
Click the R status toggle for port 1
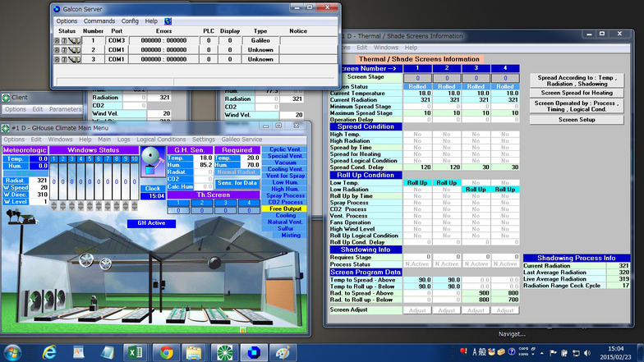57,39
